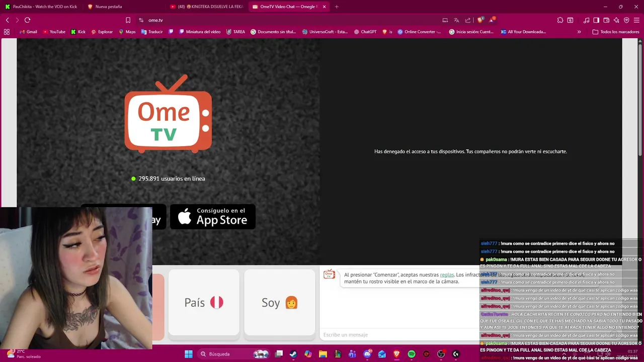Viewport: 644px width, 362px height.
Task: Open the TAREA bookmark
Action: [235, 32]
